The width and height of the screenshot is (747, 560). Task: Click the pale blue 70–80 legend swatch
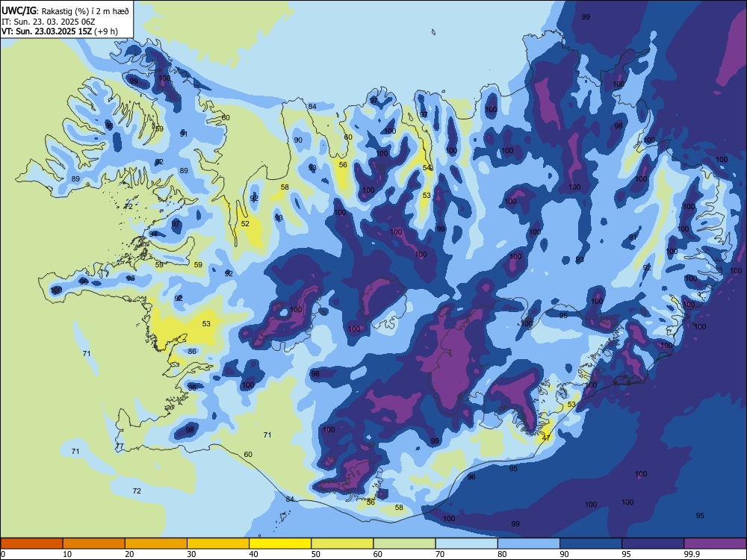466,544
